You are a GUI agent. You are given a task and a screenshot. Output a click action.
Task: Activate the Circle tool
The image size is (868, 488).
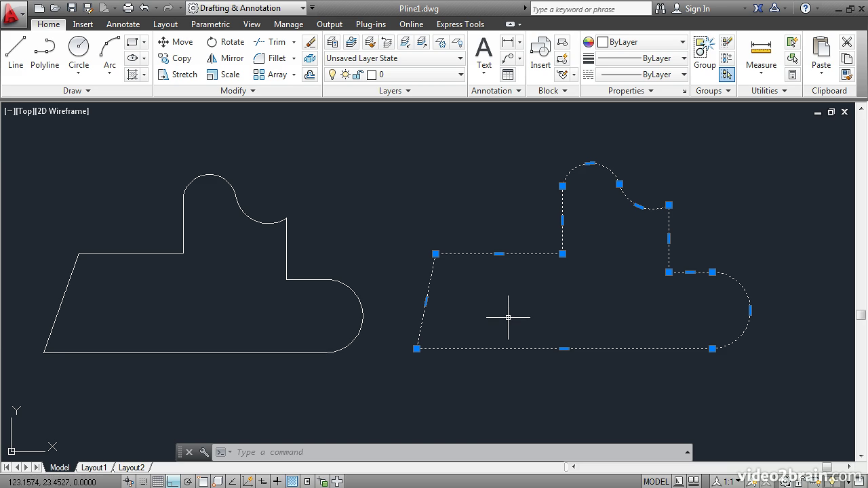[x=79, y=53]
